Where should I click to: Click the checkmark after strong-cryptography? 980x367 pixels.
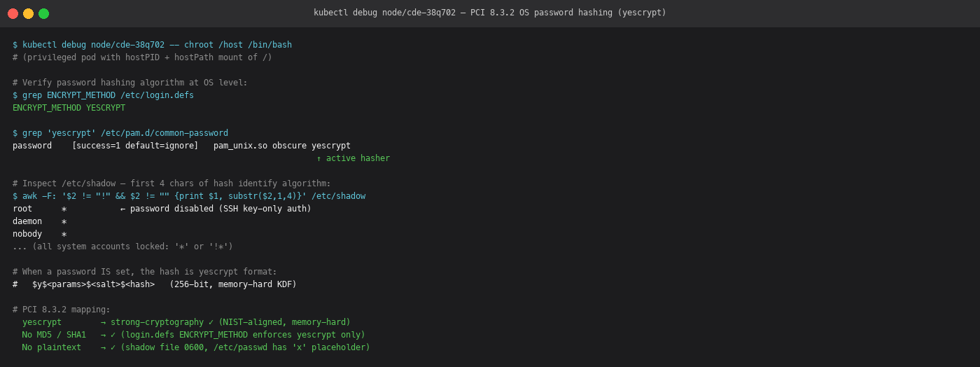coord(211,322)
